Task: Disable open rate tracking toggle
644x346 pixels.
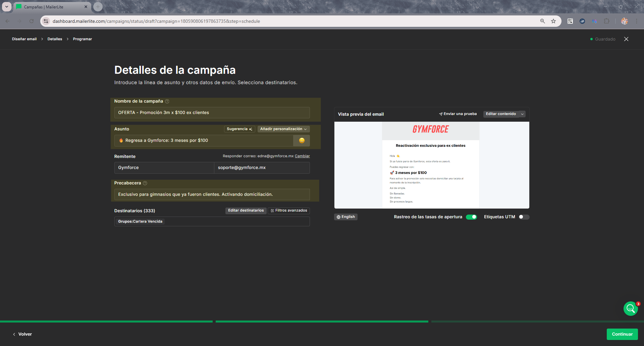Action: tap(471, 217)
